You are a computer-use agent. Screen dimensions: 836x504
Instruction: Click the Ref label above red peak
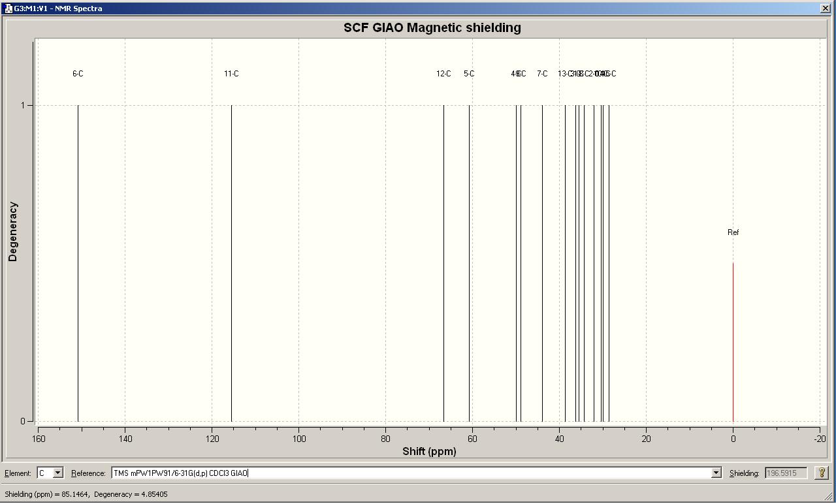pos(733,232)
